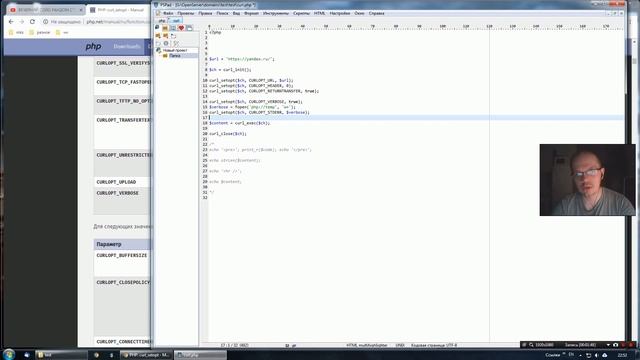Click the magnifier icon in the recording toolbar
640x360 pixels.
(531, 345)
